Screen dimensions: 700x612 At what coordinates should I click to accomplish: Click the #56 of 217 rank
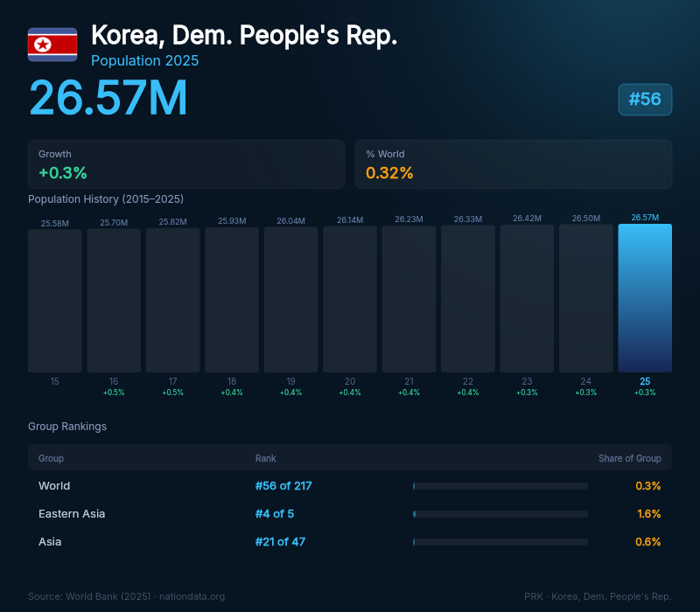pyautogui.click(x=283, y=486)
